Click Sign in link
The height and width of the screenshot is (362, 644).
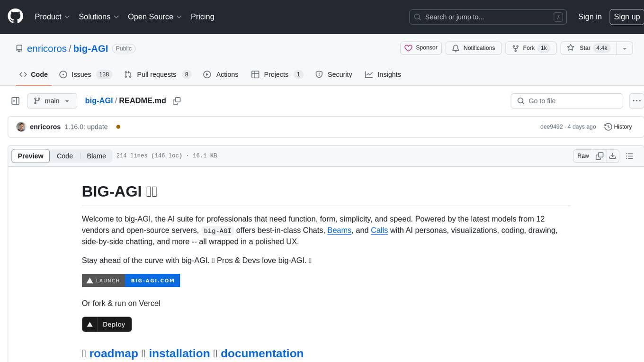pyautogui.click(x=590, y=17)
